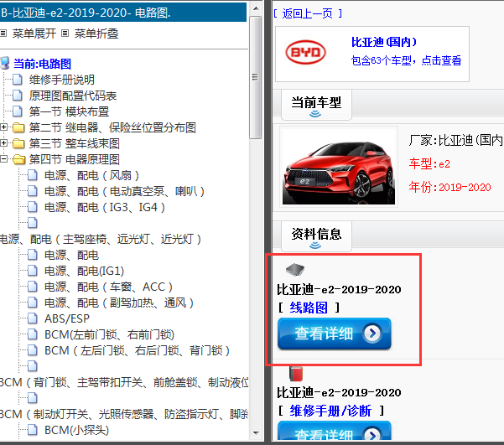Image resolution: width=504 pixels, height=445 pixels.
Task: Open the 原理图配置代码表 document icon
Action: click(18, 96)
